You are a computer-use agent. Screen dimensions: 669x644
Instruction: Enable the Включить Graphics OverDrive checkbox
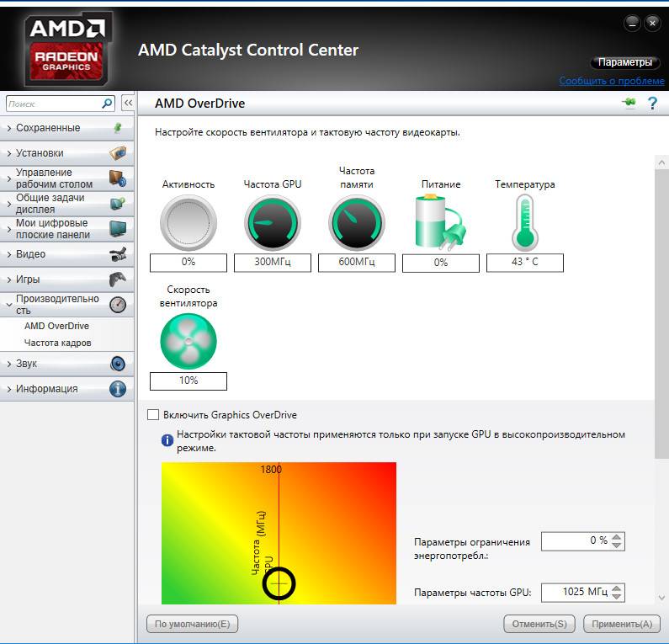tap(153, 415)
